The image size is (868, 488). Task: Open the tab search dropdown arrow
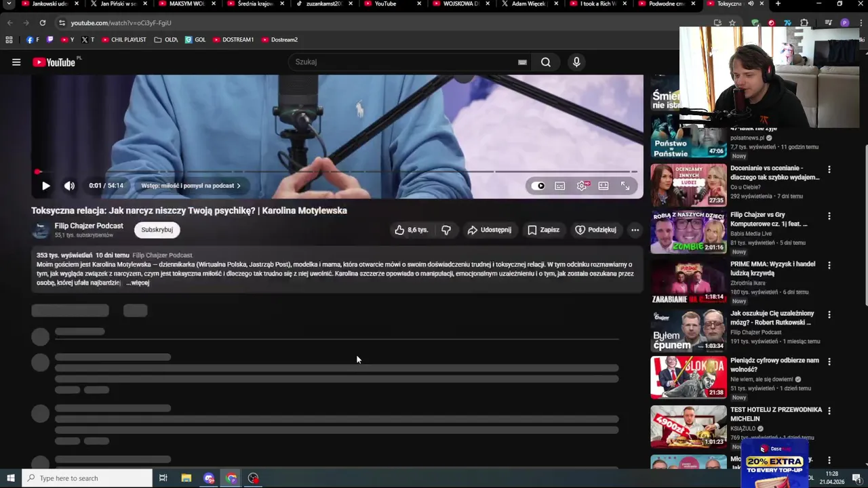pyautogui.click(x=9, y=4)
